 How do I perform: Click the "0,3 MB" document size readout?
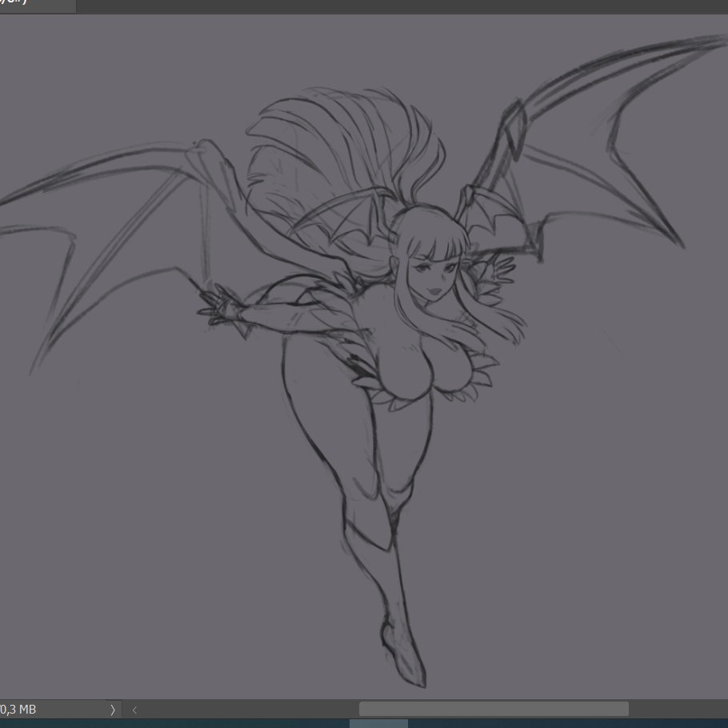click(18, 710)
